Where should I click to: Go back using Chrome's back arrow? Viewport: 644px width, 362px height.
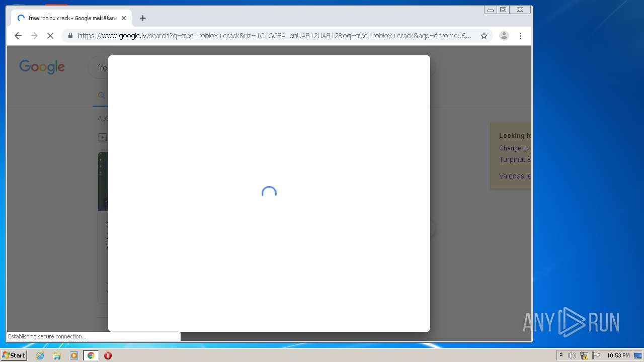tap(18, 36)
